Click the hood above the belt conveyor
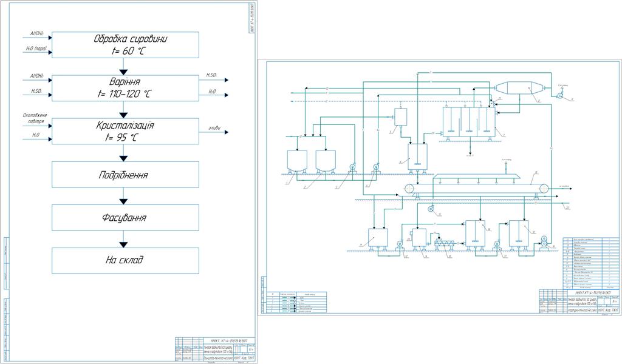This screenshot has height=364, width=622. click(x=476, y=177)
